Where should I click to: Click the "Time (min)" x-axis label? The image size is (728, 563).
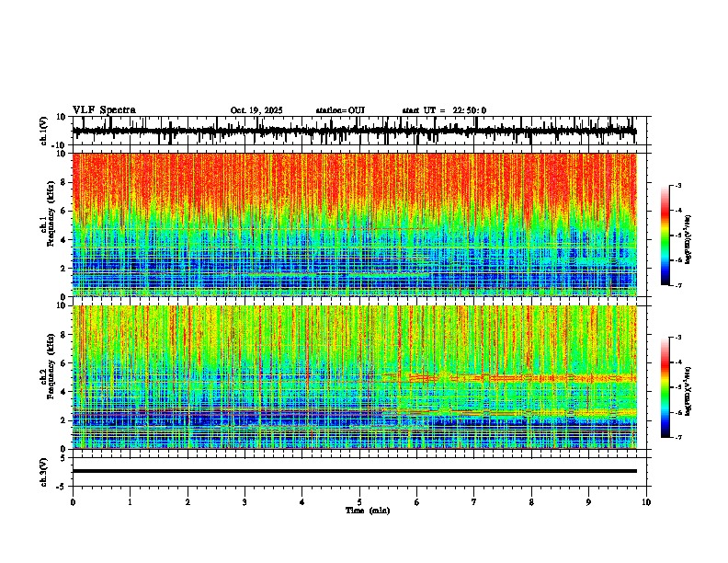pos(368,511)
